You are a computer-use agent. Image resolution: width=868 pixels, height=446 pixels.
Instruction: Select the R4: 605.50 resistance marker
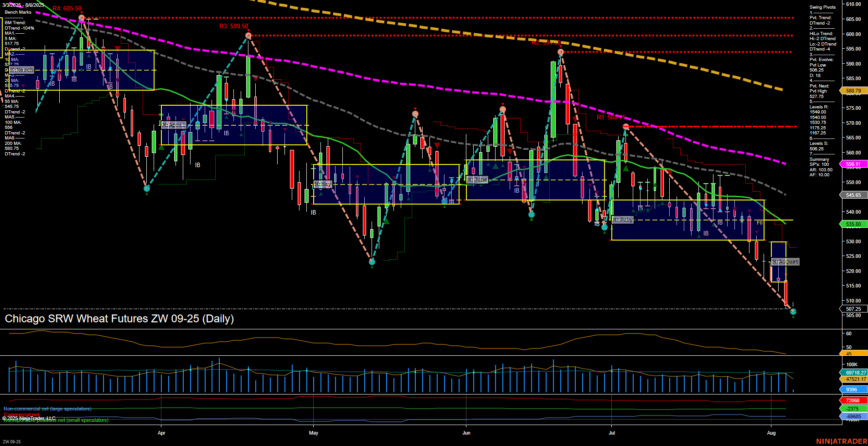(67, 8)
